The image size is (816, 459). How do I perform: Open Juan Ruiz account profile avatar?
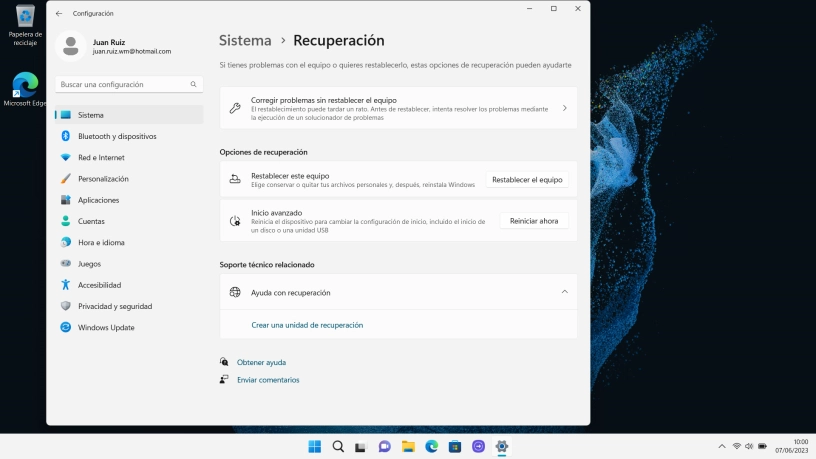tap(71, 46)
